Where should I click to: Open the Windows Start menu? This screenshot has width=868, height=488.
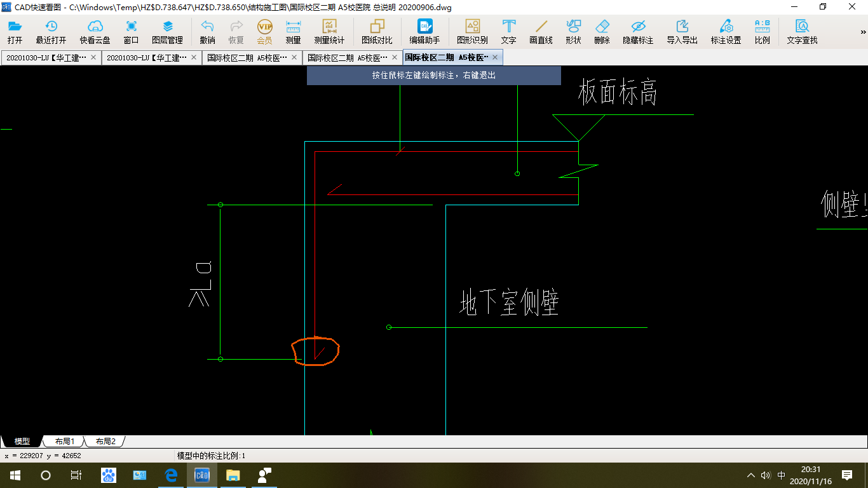pos(15,475)
